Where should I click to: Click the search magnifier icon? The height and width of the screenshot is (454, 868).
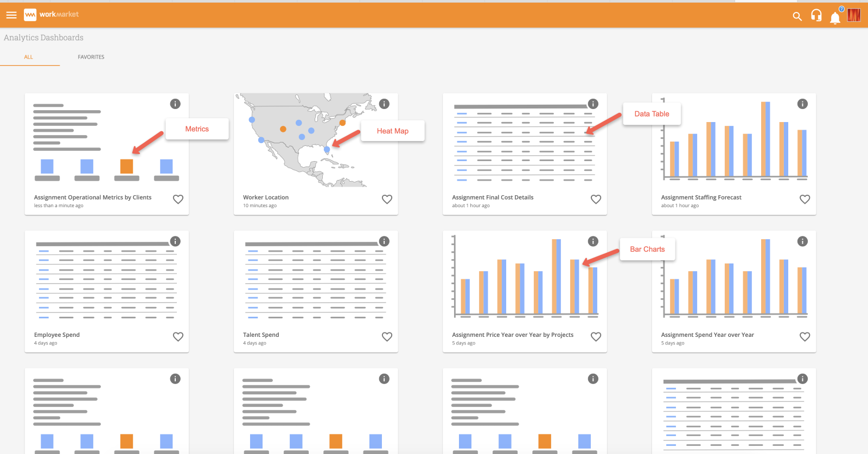click(797, 16)
